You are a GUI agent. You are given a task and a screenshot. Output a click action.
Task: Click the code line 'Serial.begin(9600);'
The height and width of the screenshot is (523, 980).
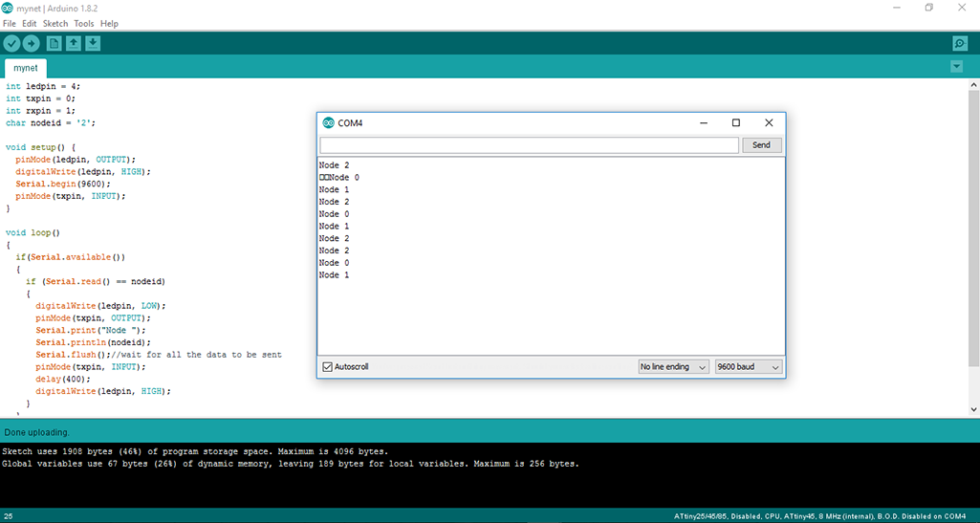point(63,184)
